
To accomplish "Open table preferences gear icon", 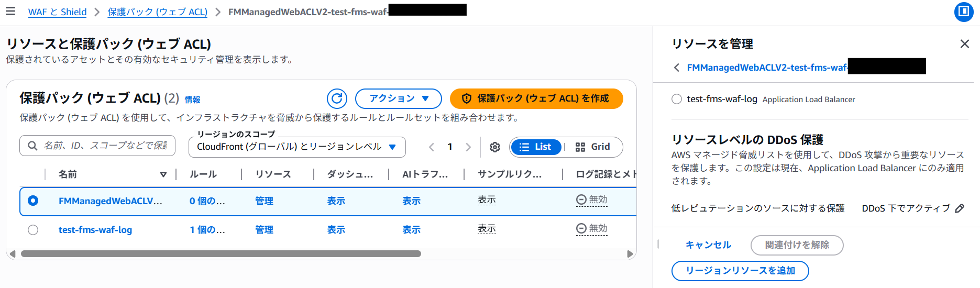I will pyautogui.click(x=495, y=147).
